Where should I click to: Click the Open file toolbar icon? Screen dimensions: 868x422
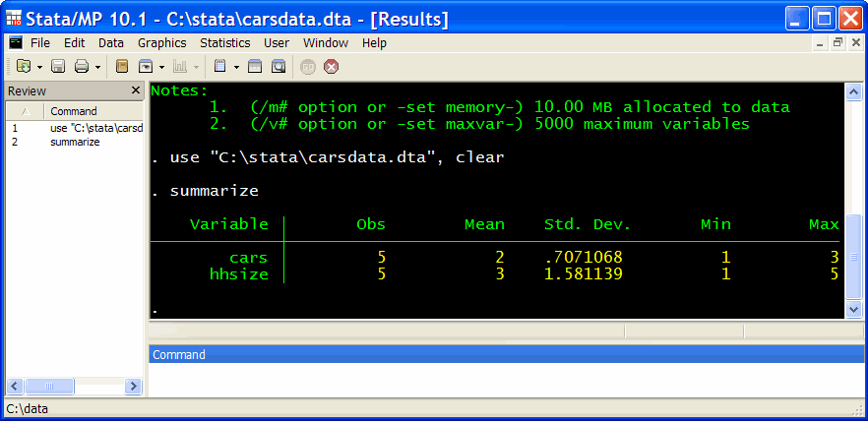tap(24, 67)
